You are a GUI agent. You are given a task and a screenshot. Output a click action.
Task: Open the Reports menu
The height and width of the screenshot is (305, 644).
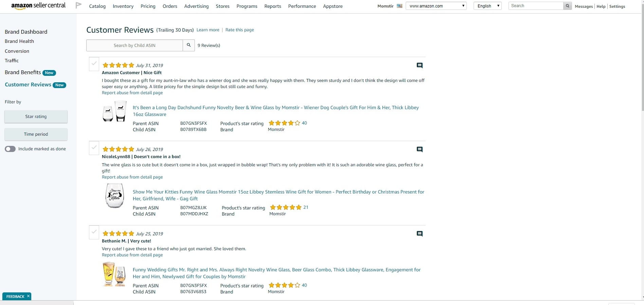(273, 6)
